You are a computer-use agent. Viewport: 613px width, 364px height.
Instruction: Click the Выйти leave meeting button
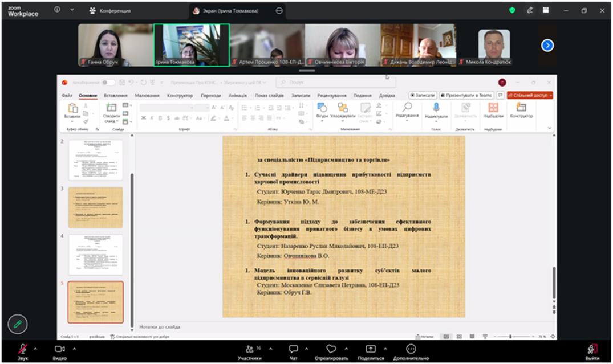click(x=592, y=349)
